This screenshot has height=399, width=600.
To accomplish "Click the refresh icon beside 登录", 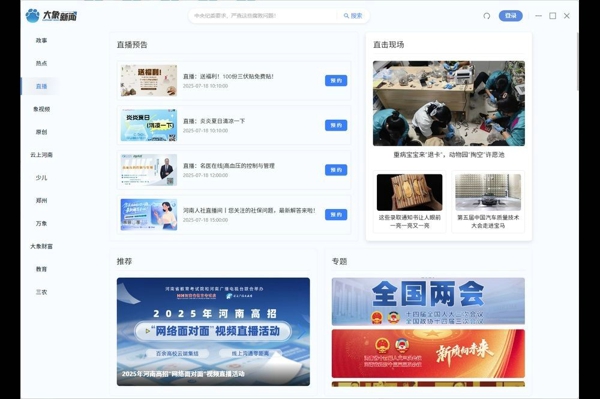I will click(486, 16).
